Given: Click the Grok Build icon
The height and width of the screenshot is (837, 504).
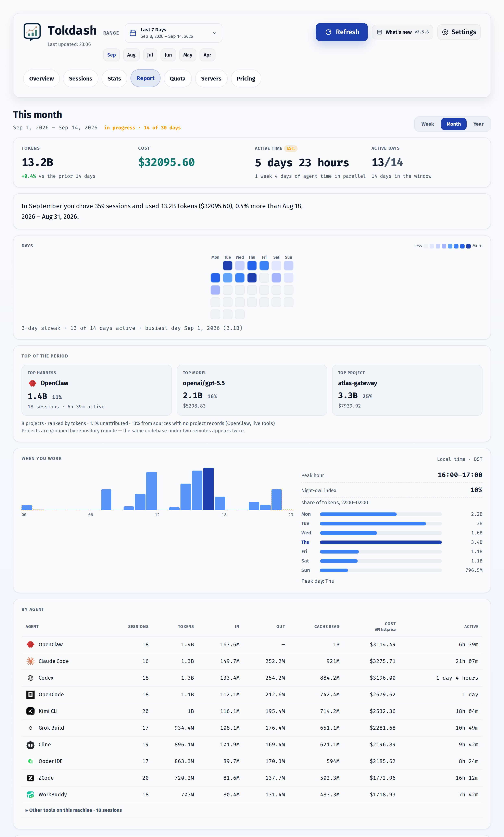Looking at the screenshot, I should point(30,728).
